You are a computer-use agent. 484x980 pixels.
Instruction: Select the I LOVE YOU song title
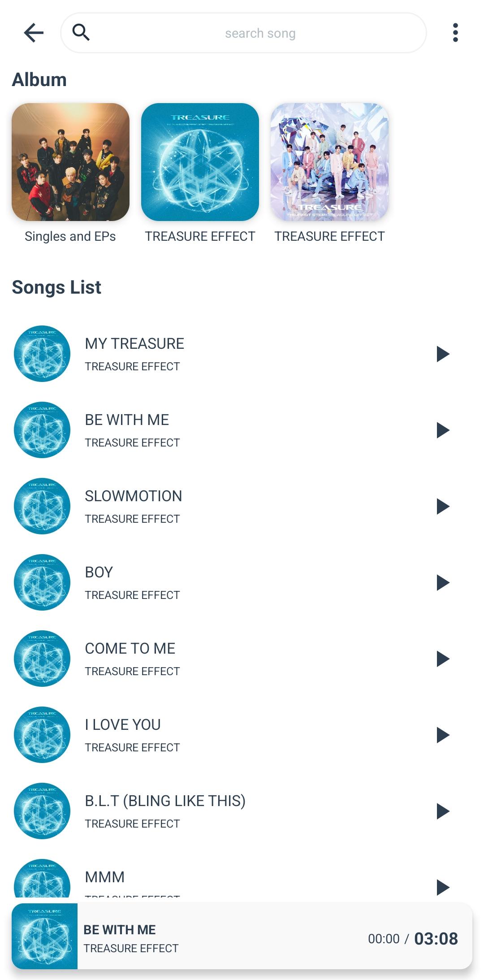[123, 724]
